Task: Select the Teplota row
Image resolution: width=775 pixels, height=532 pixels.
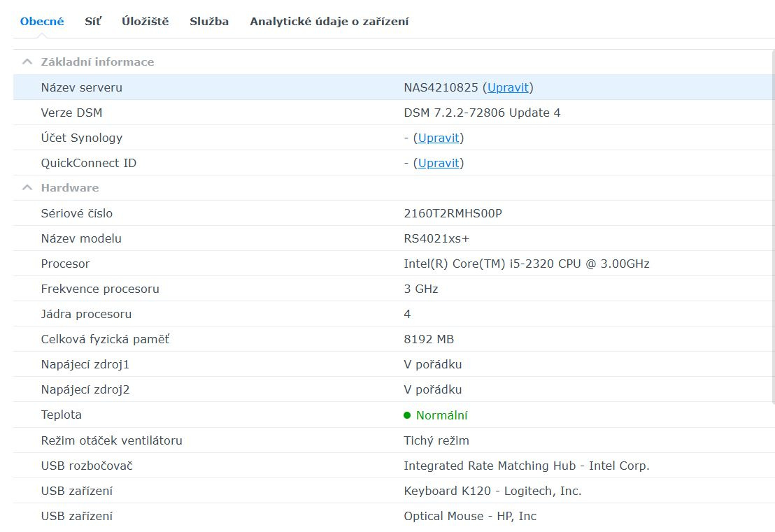Action: (x=210, y=415)
